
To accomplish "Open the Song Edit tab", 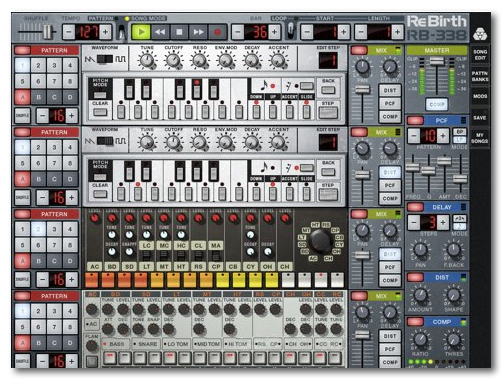I will tap(480, 55).
